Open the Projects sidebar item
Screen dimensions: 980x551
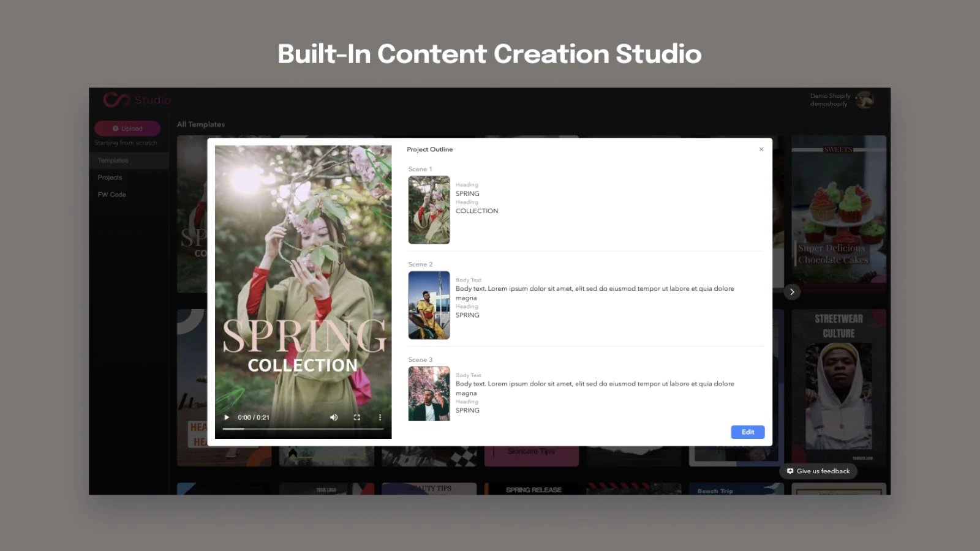110,178
